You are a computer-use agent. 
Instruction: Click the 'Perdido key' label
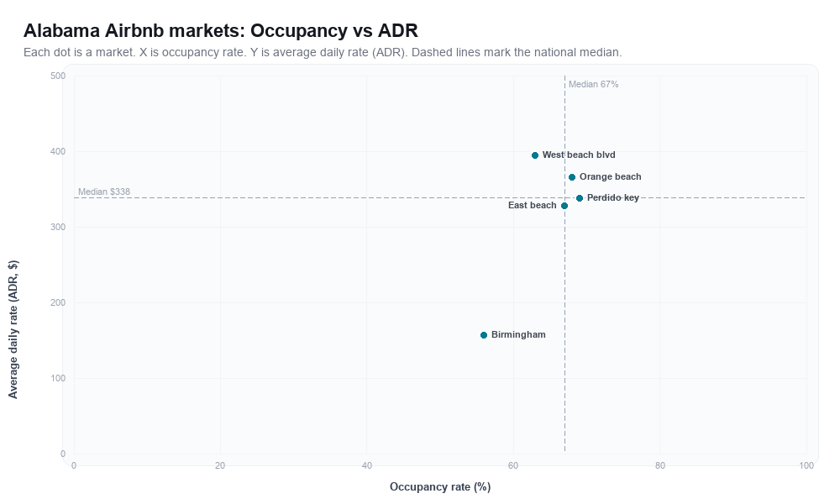tap(613, 197)
